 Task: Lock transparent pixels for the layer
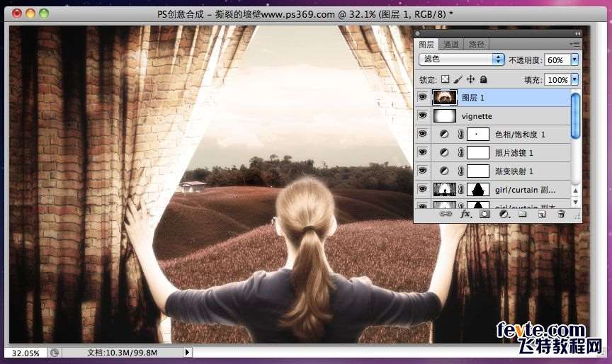coord(445,79)
